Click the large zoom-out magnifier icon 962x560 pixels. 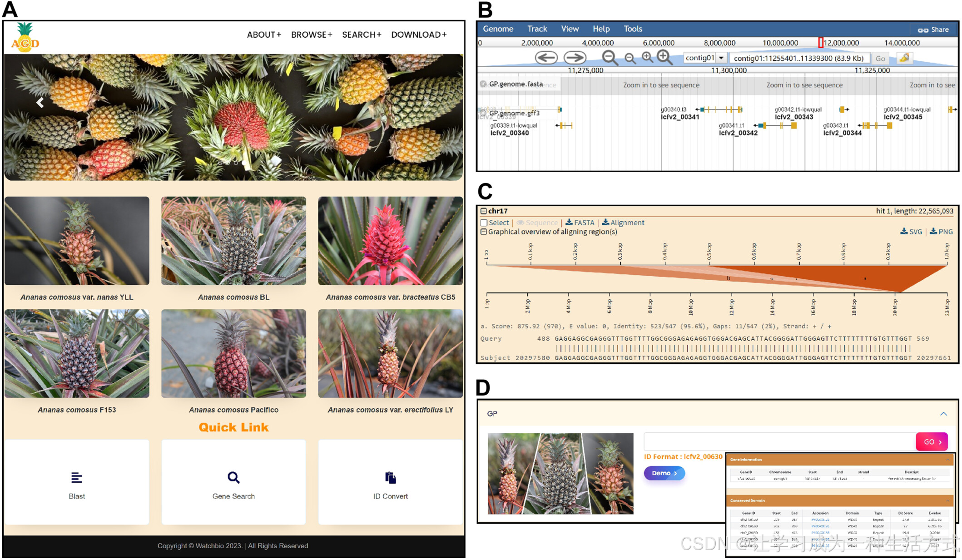click(x=610, y=58)
